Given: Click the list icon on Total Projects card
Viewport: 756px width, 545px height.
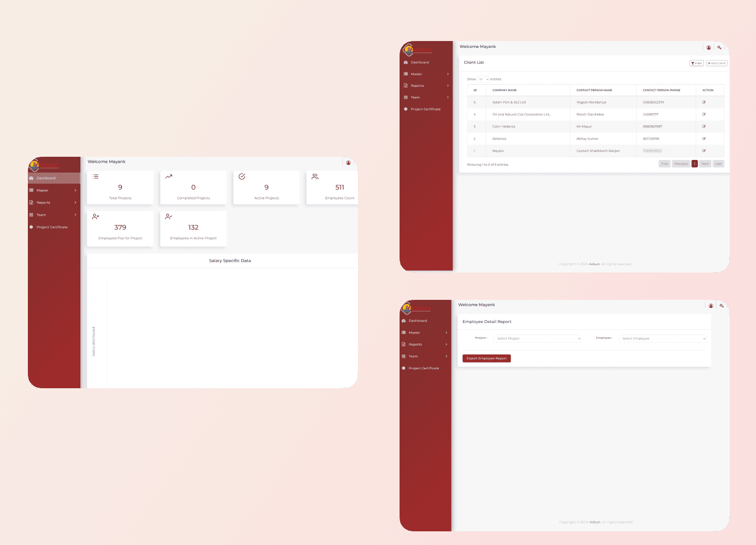Looking at the screenshot, I should [x=96, y=176].
